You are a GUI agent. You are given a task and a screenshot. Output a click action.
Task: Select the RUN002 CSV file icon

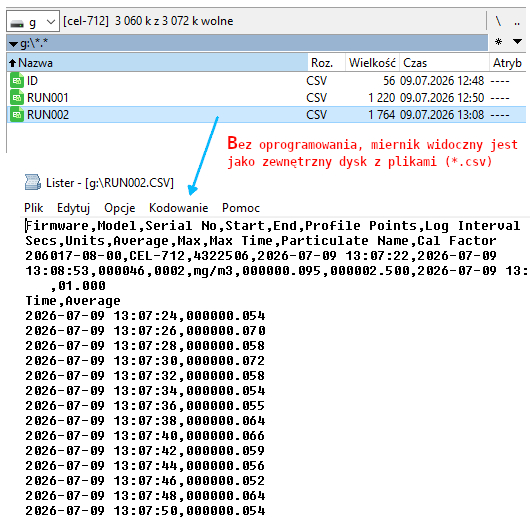pyautogui.click(x=17, y=115)
